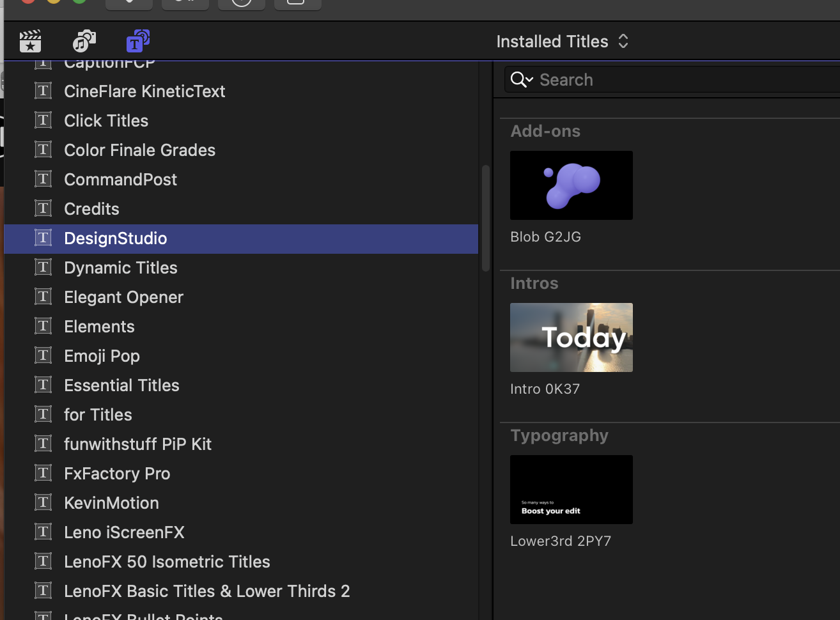This screenshot has width=840, height=620.
Task: Open the Photos and Audio sidebar icon
Action: pos(84,42)
